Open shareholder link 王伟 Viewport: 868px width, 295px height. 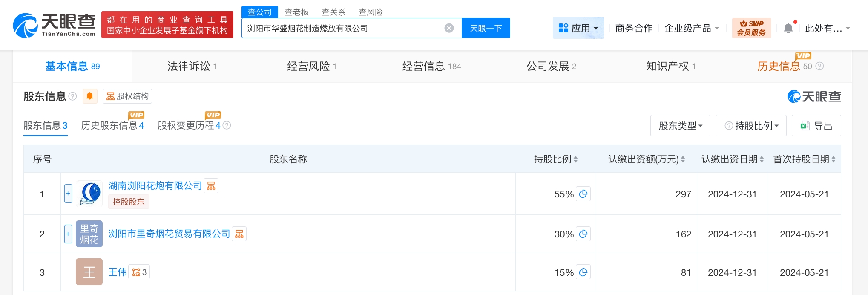click(x=118, y=272)
